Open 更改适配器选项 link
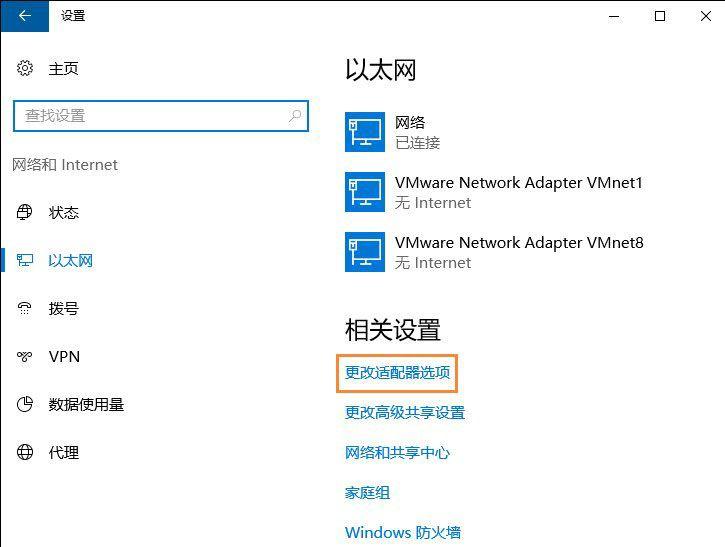 point(398,373)
